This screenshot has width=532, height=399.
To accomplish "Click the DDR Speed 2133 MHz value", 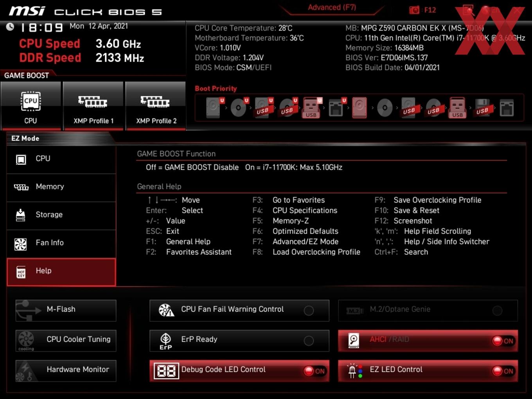I will [x=120, y=58].
